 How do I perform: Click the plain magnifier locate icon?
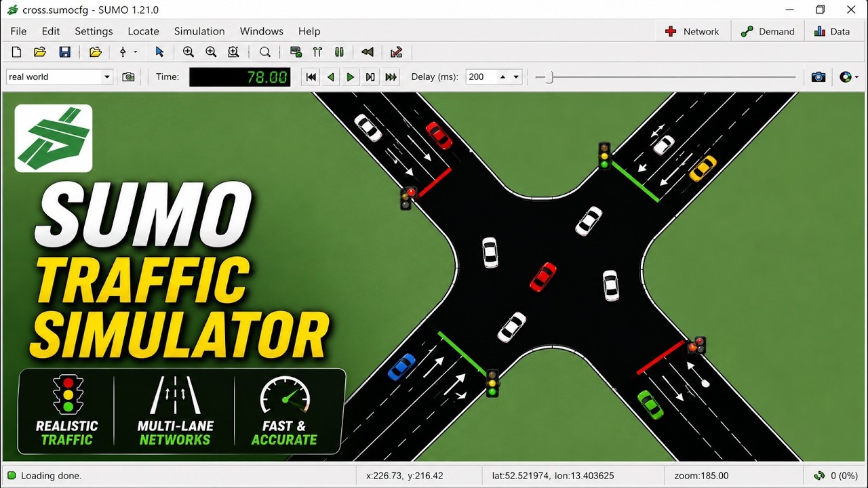[x=264, y=52]
